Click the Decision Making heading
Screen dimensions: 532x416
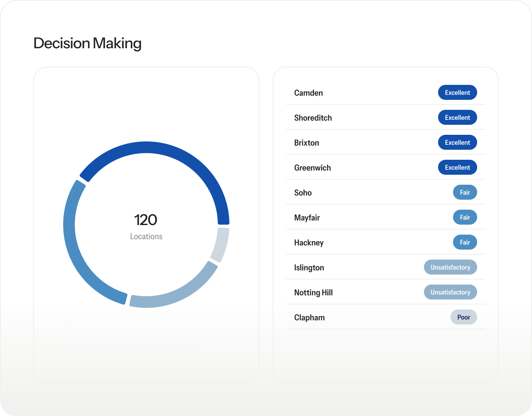[87, 43]
